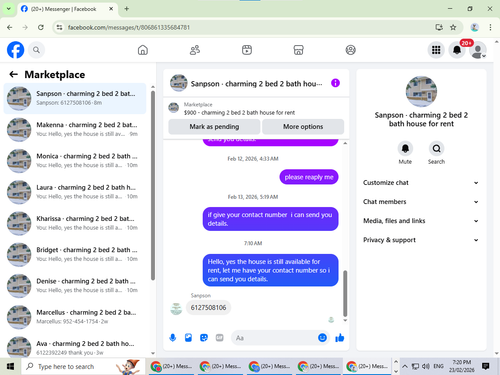The width and height of the screenshot is (500, 375).
Task: Go to the Home feed icon
Action: tap(143, 50)
